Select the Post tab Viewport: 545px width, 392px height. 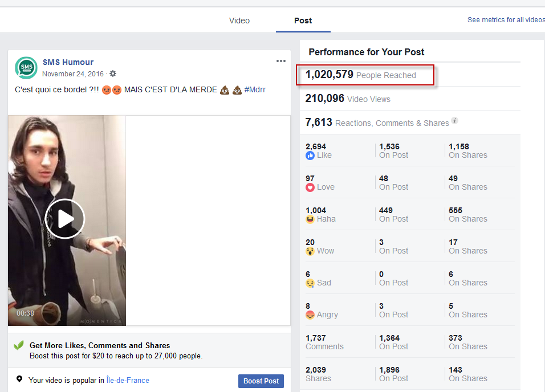click(x=303, y=21)
